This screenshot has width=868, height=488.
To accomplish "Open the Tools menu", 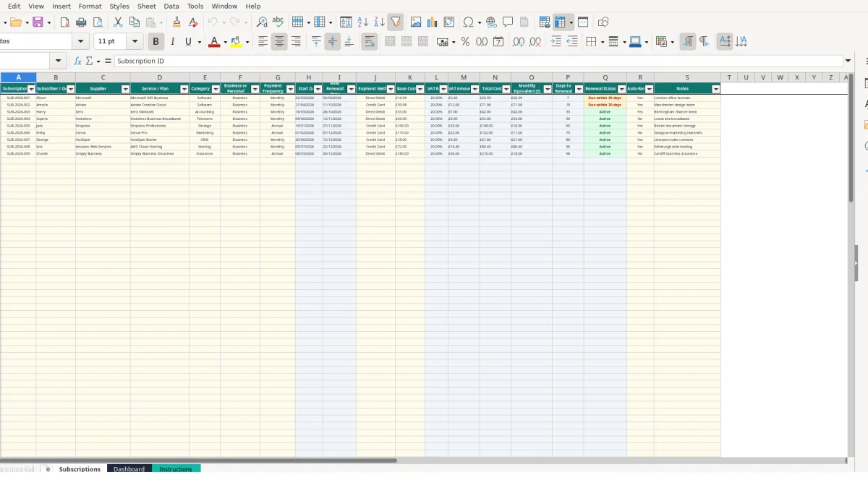I will coord(195,6).
